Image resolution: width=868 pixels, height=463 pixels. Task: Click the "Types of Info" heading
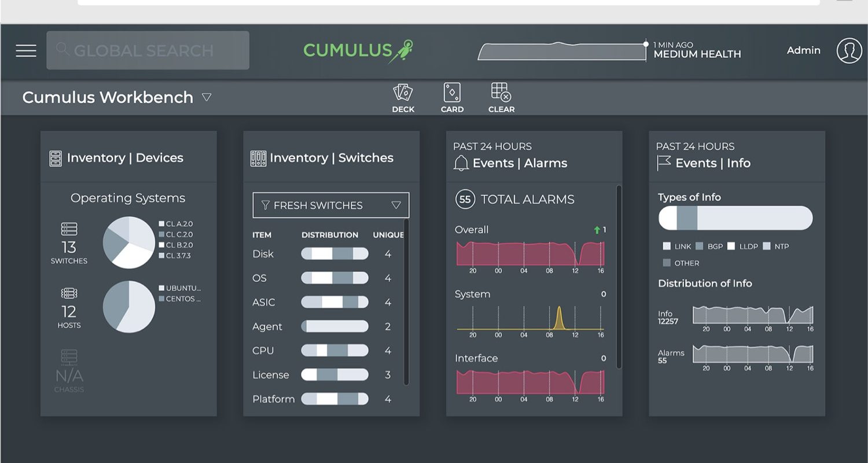pyautogui.click(x=689, y=197)
